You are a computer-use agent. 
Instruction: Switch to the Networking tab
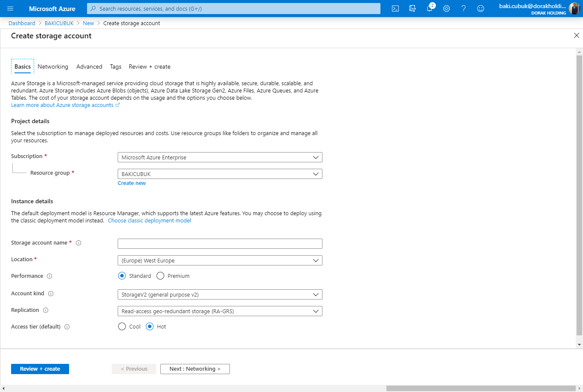pyautogui.click(x=53, y=66)
